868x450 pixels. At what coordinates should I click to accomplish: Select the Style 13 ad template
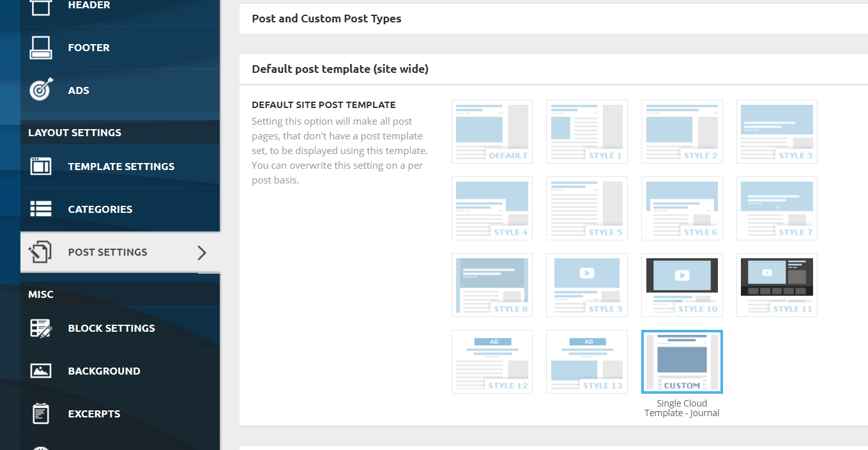pyautogui.click(x=587, y=362)
